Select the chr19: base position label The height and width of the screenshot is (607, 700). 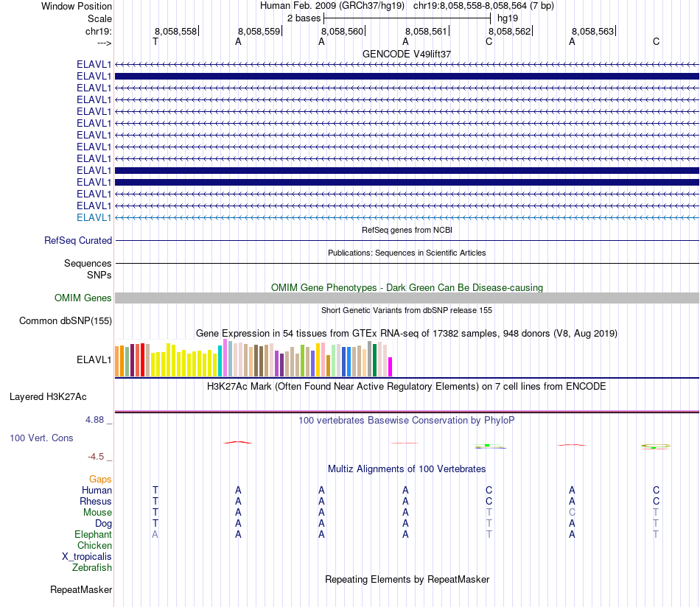tap(99, 31)
